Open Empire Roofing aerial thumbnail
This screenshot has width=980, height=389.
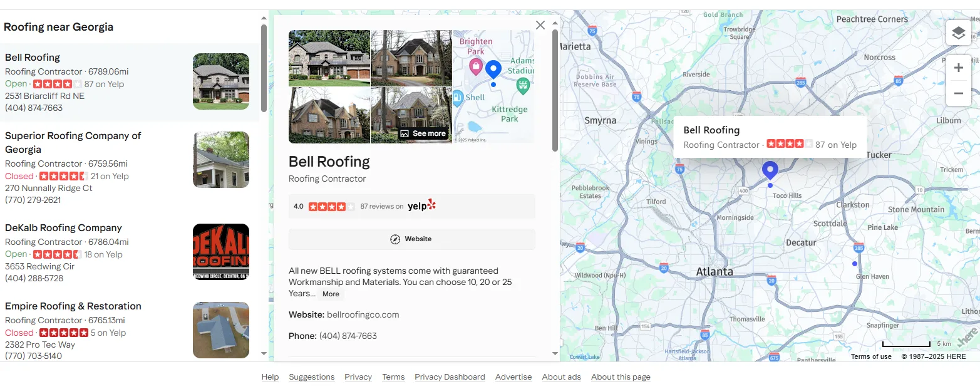221,330
